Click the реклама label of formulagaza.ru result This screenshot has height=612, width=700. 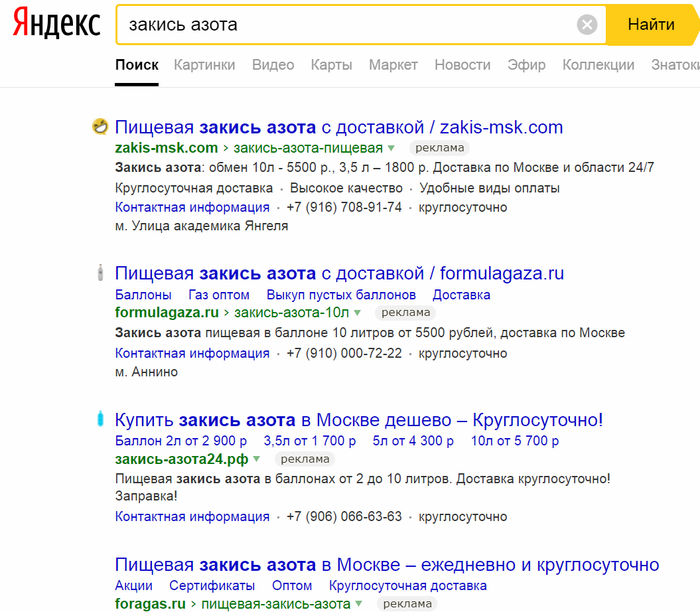[x=406, y=312]
